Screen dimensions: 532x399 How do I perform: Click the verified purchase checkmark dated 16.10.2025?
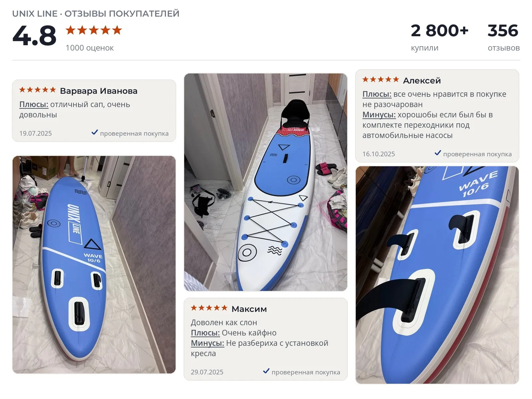[x=438, y=153]
